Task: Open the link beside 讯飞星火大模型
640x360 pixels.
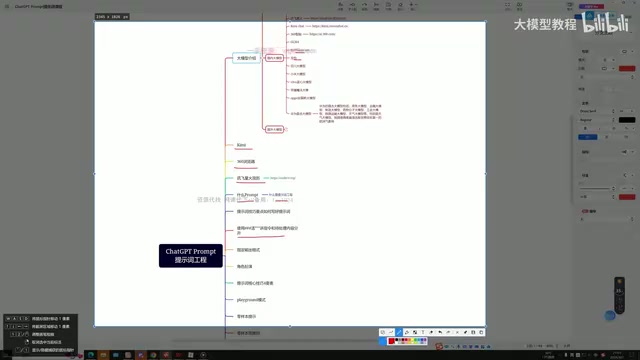Action: [282, 178]
